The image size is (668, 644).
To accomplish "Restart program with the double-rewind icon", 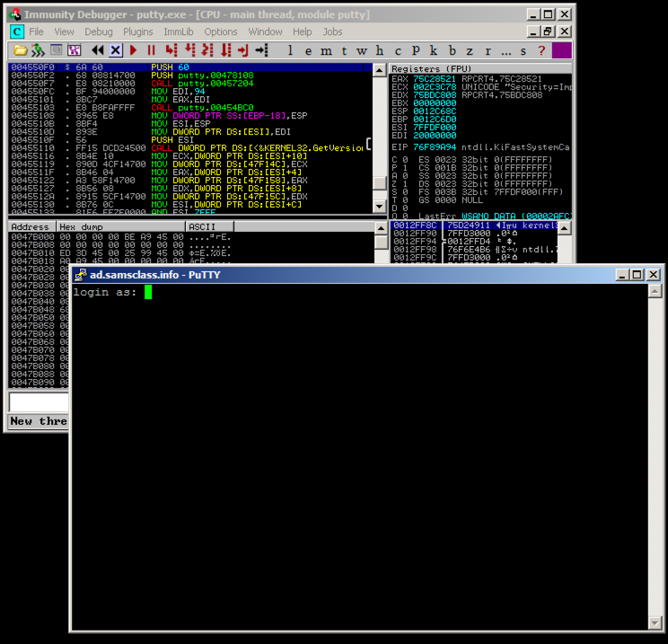I will [x=98, y=50].
